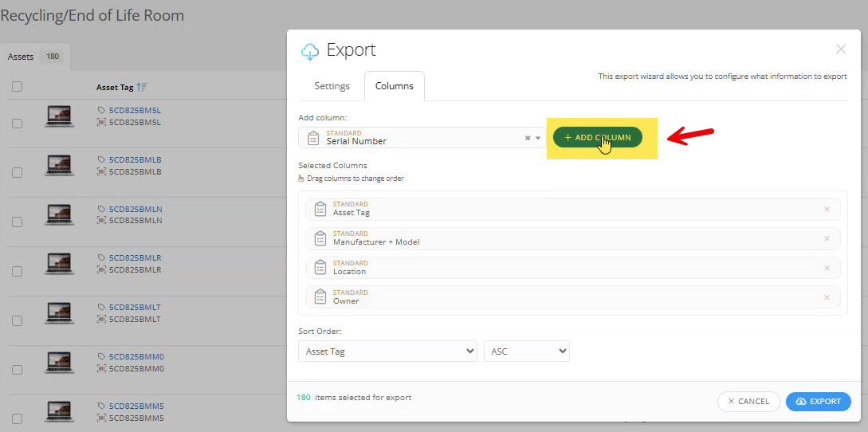Screen dimensions: 868x432
Task: Click the blue Export button
Action: pos(818,402)
